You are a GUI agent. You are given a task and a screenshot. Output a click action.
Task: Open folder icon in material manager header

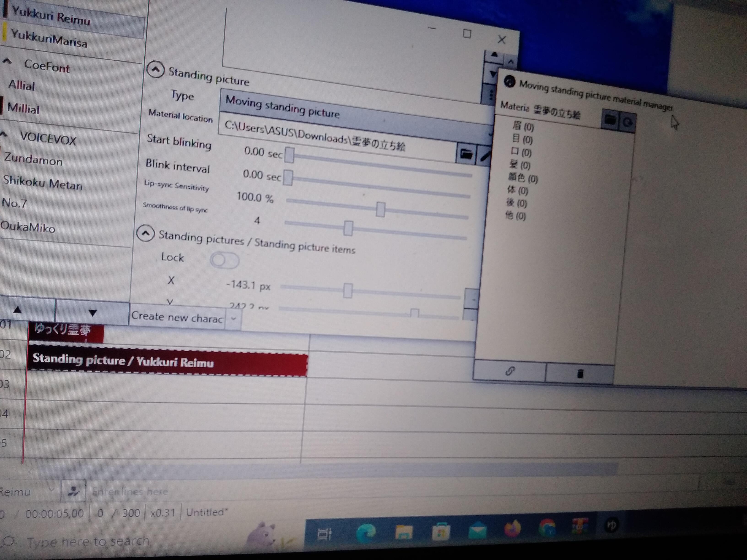click(610, 119)
